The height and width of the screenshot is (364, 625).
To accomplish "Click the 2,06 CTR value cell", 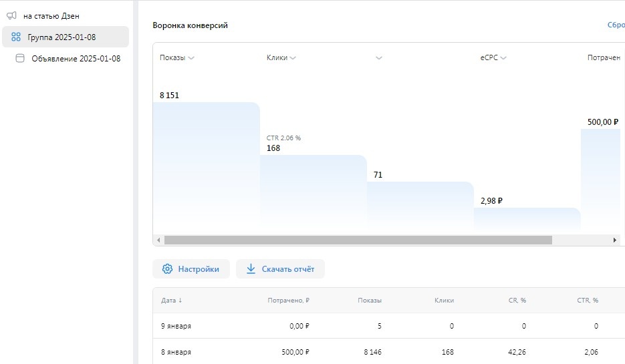I will coord(591,352).
